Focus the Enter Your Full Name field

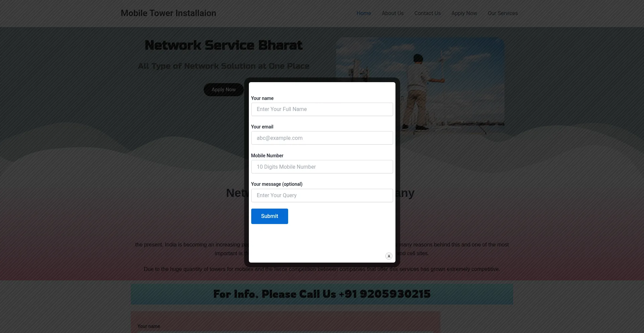(x=322, y=109)
